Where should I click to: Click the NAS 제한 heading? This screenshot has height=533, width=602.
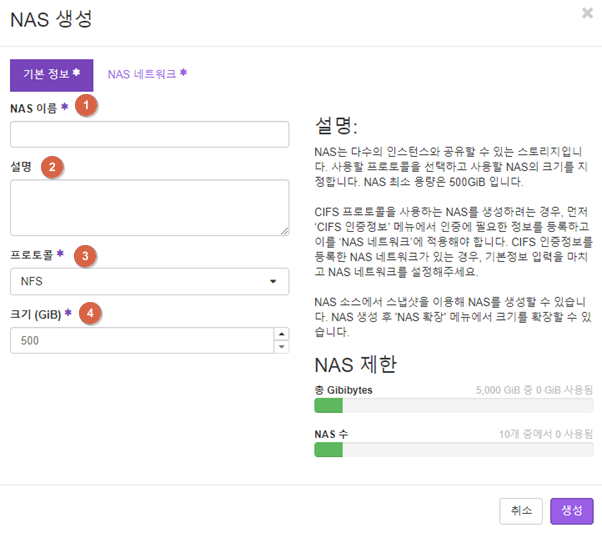tap(355, 365)
